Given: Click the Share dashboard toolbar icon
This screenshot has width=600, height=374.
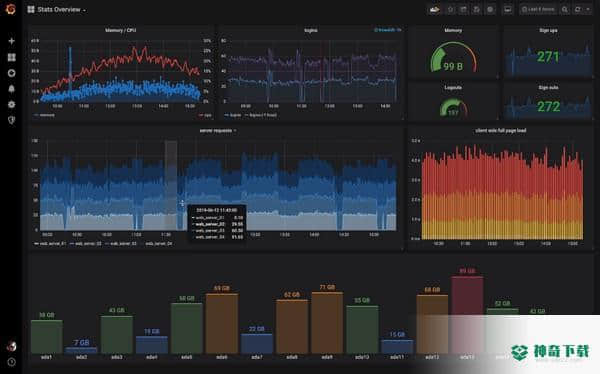Looking at the screenshot, I should pyautogui.click(x=463, y=9).
